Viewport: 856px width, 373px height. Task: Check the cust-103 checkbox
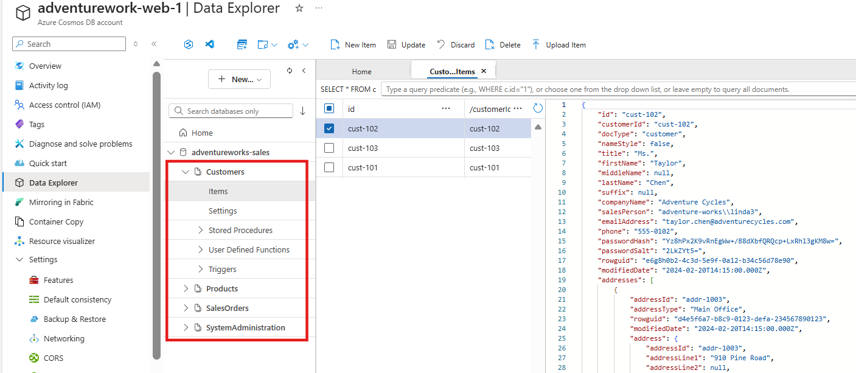pos(329,148)
